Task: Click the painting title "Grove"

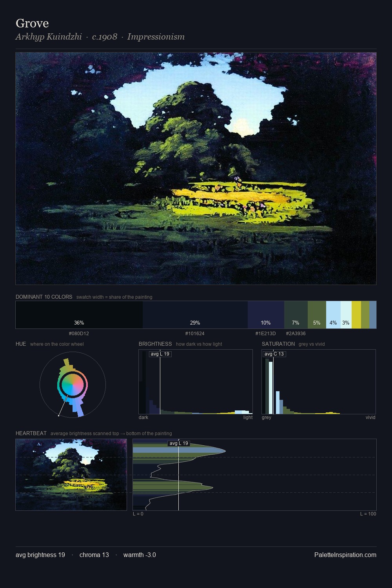Action: click(32, 23)
